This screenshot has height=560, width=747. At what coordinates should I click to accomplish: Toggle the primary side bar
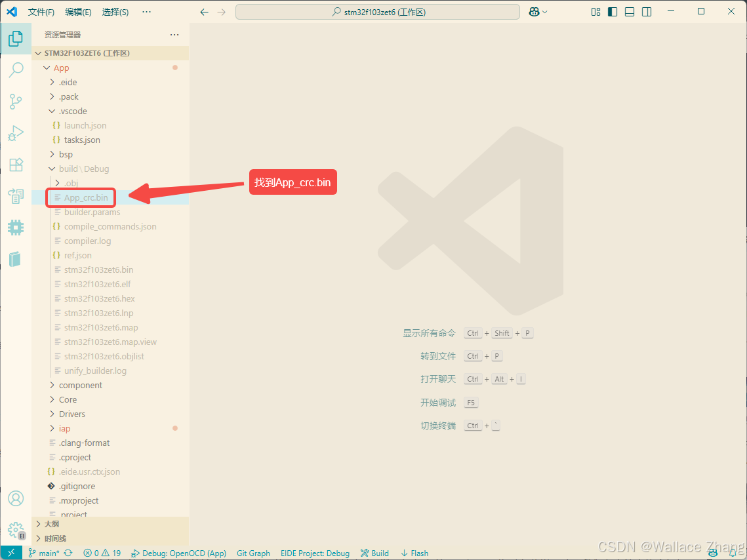click(613, 12)
